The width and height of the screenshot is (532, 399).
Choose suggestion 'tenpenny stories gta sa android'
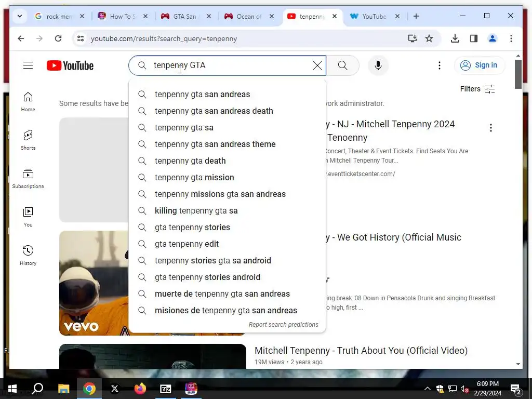pyautogui.click(x=228, y=261)
